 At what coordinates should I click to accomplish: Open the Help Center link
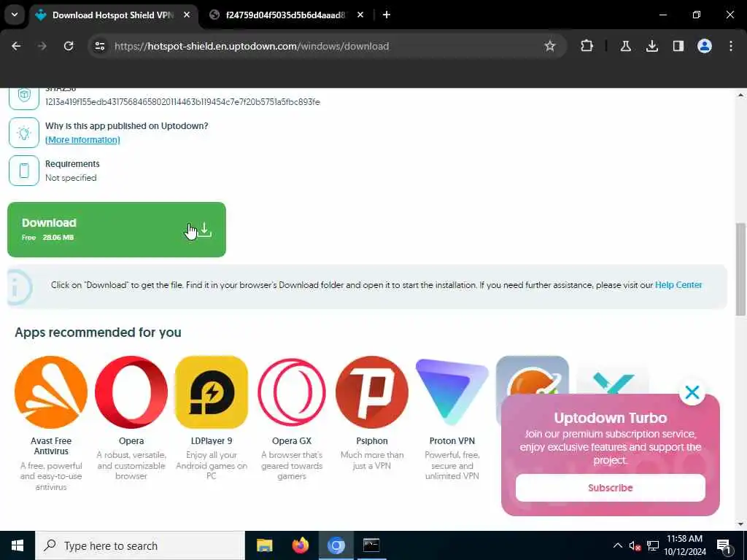678,285
